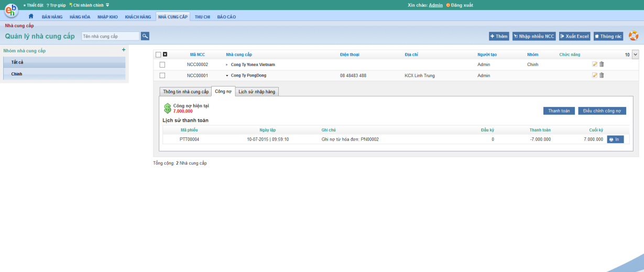Image resolution: width=644 pixels, height=272 pixels.
Task: Click the Admin user link
Action: point(435,5)
